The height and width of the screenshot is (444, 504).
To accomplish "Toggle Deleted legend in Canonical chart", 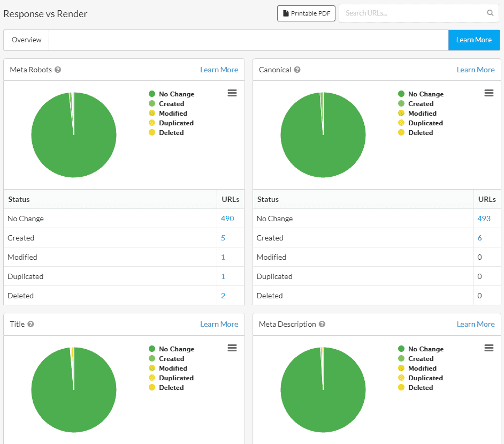I will (415, 132).
